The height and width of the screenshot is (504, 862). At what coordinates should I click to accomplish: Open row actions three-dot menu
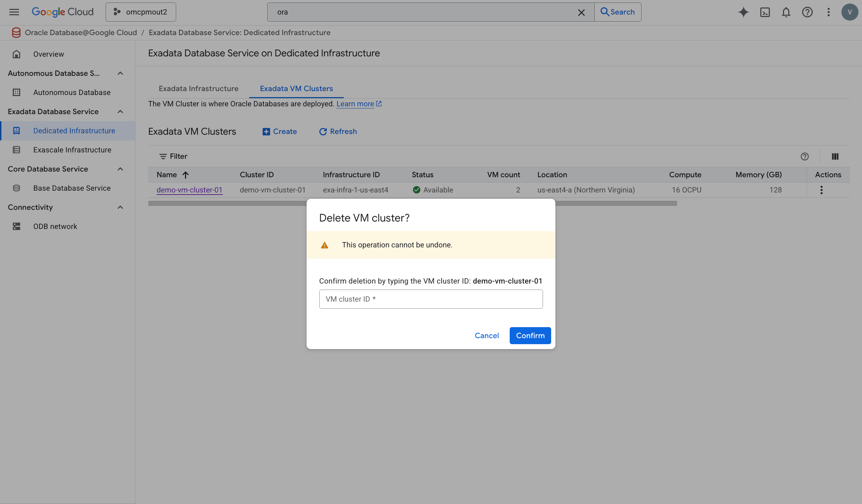[x=821, y=190]
